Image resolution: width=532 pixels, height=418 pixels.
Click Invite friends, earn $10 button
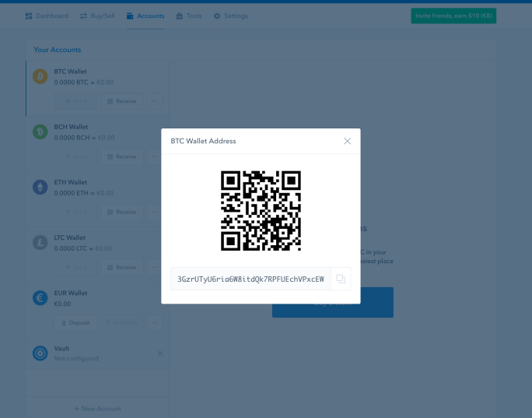click(453, 16)
